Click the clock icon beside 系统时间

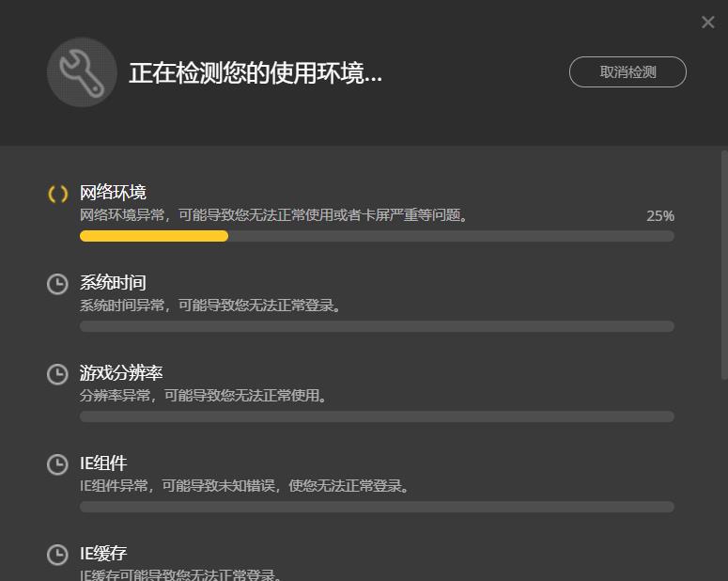pyautogui.click(x=57, y=284)
